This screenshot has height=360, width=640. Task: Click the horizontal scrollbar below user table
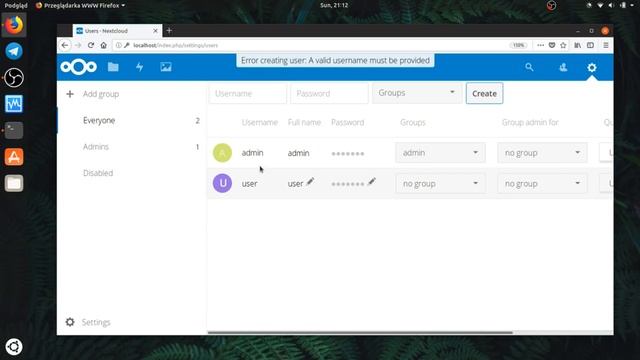click(360, 332)
